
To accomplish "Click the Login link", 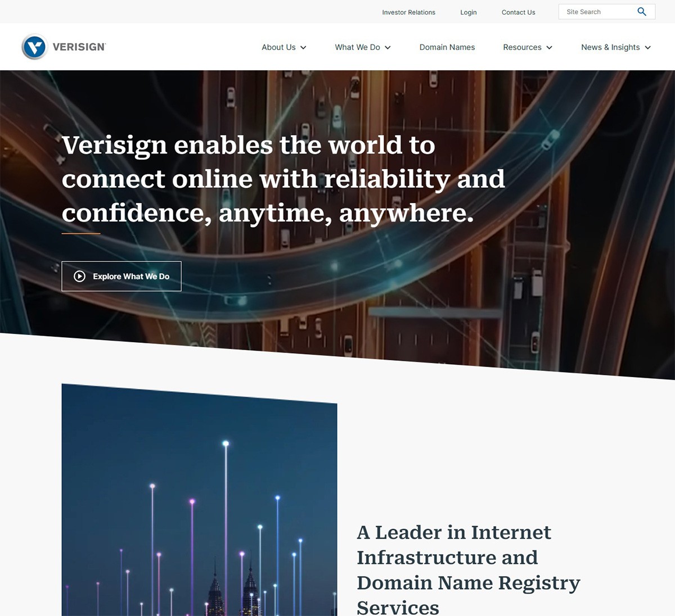I will point(469,12).
